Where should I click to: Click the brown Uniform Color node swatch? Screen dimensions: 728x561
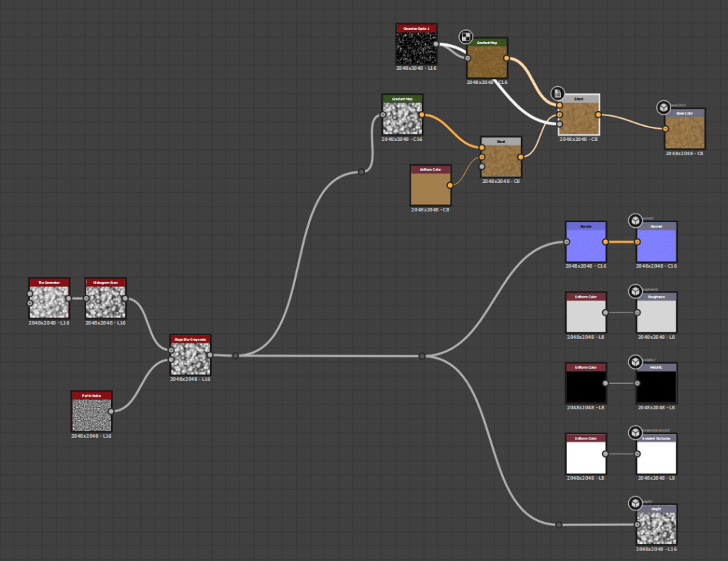pos(431,188)
